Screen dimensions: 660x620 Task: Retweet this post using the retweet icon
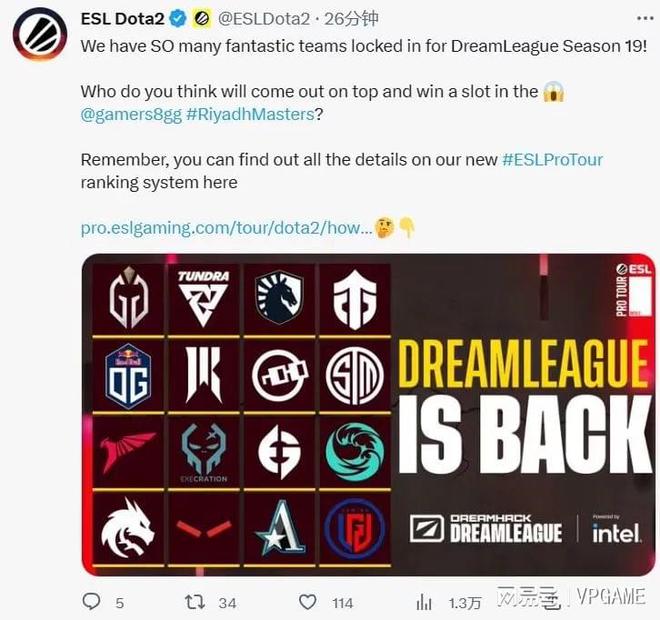(x=195, y=602)
